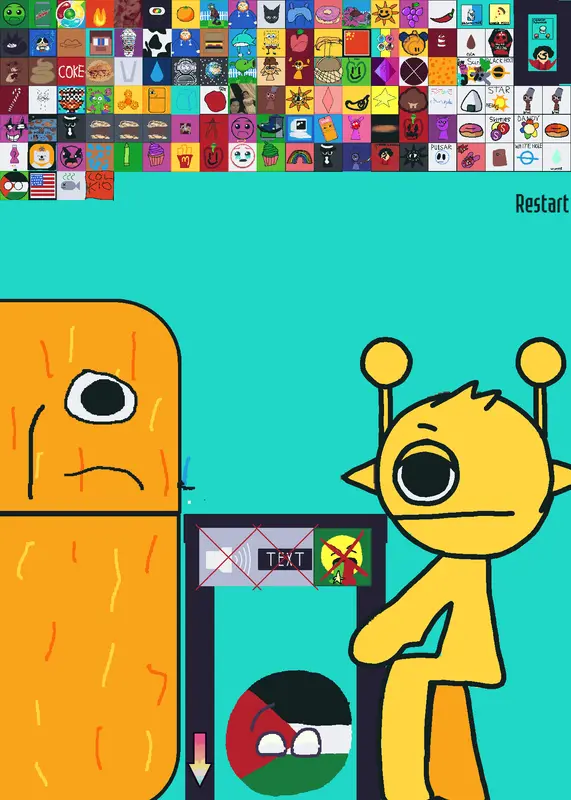This screenshot has width=571, height=800.
Task: Choose the yellow star tile
Action: click(385, 100)
